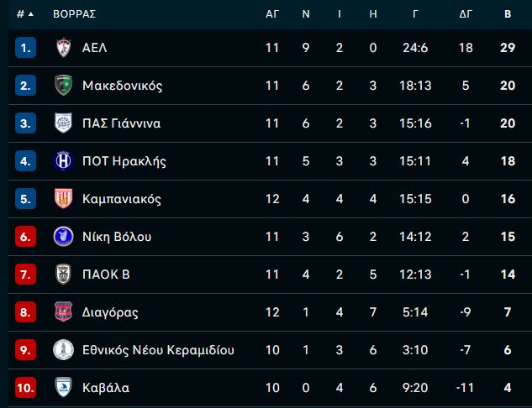
Task: Select the Γ goals column header
Action: click(x=415, y=14)
